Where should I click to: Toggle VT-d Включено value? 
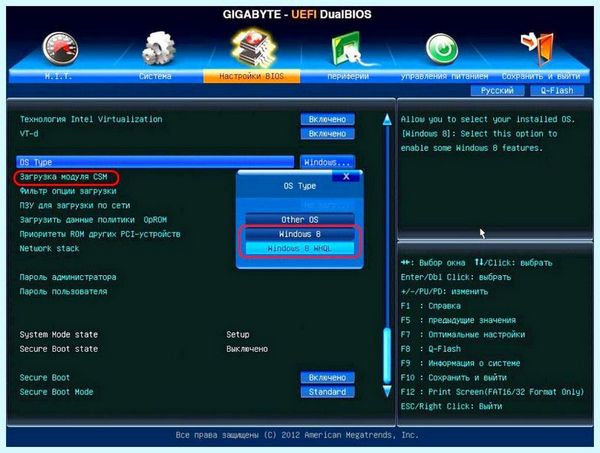coord(327,134)
